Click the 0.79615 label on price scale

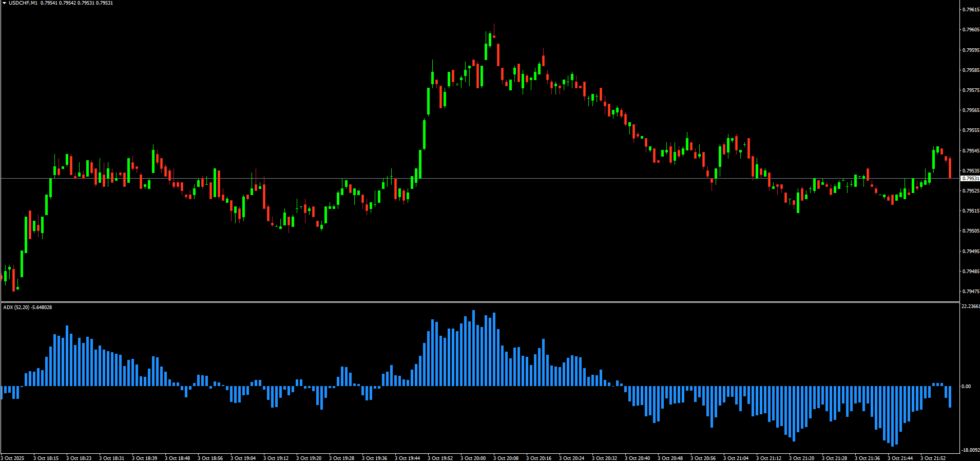pos(970,10)
